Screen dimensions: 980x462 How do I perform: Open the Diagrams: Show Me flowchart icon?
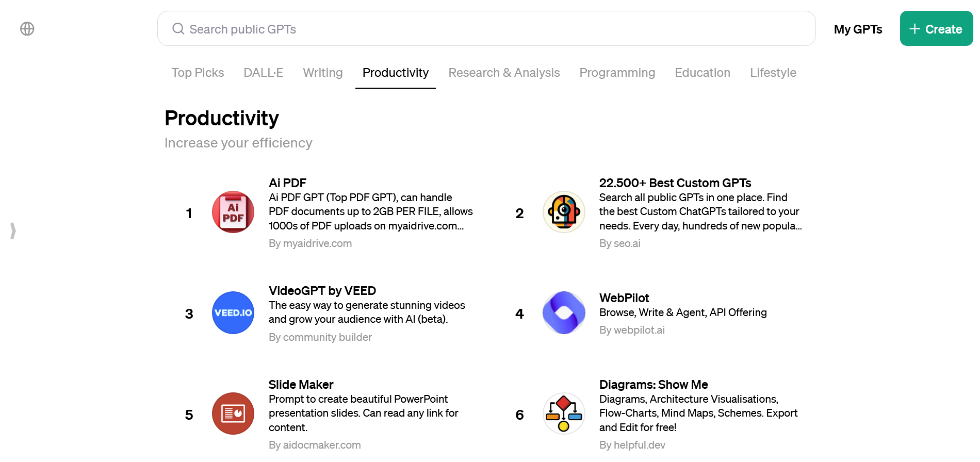(564, 414)
